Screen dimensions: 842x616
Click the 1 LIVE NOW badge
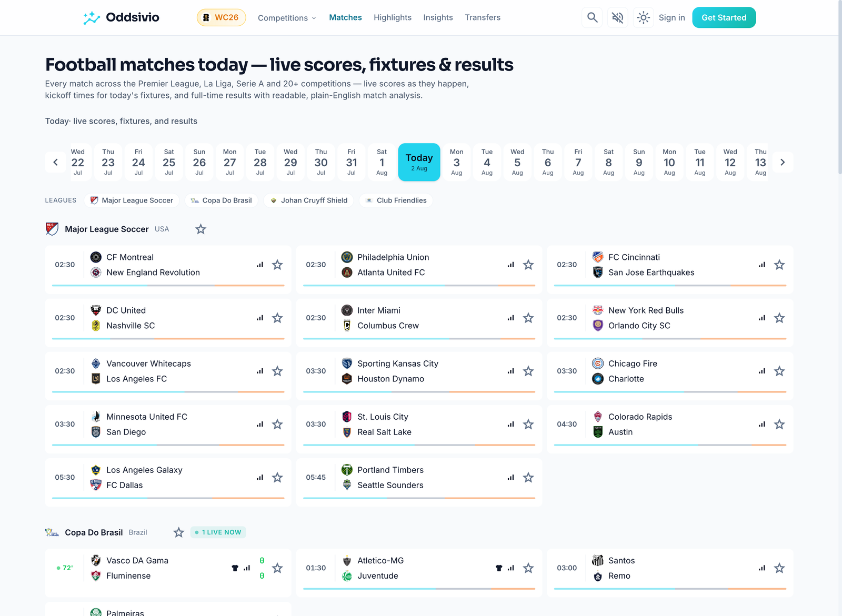click(218, 532)
